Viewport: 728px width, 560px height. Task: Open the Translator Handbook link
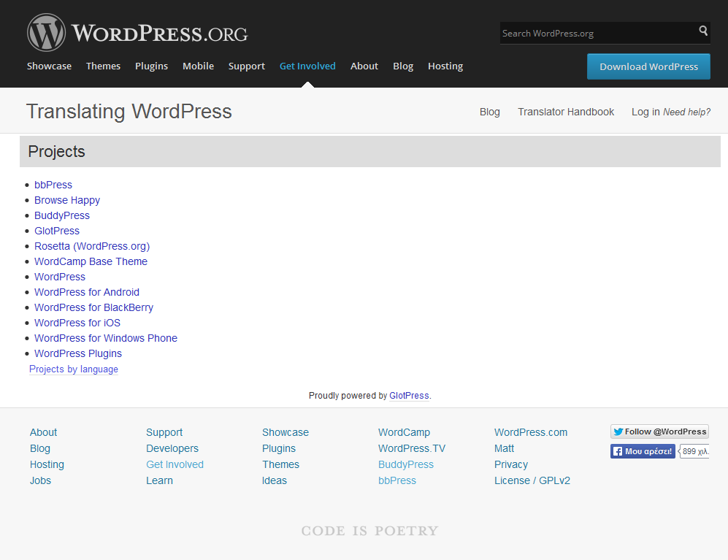pyautogui.click(x=566, y=112)
